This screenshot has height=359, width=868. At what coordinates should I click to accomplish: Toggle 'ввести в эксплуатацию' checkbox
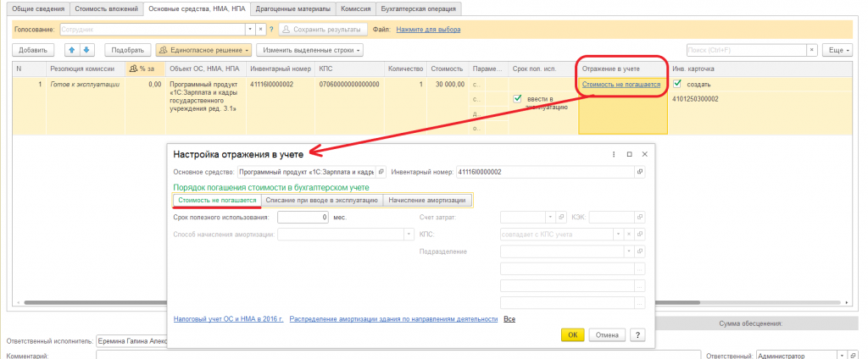[x=518, y=98]
